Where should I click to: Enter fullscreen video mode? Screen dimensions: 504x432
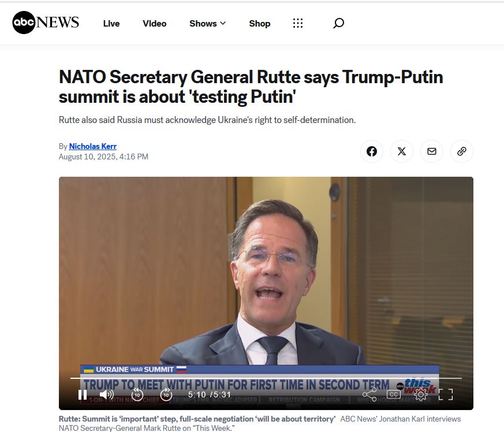[446, 394]
